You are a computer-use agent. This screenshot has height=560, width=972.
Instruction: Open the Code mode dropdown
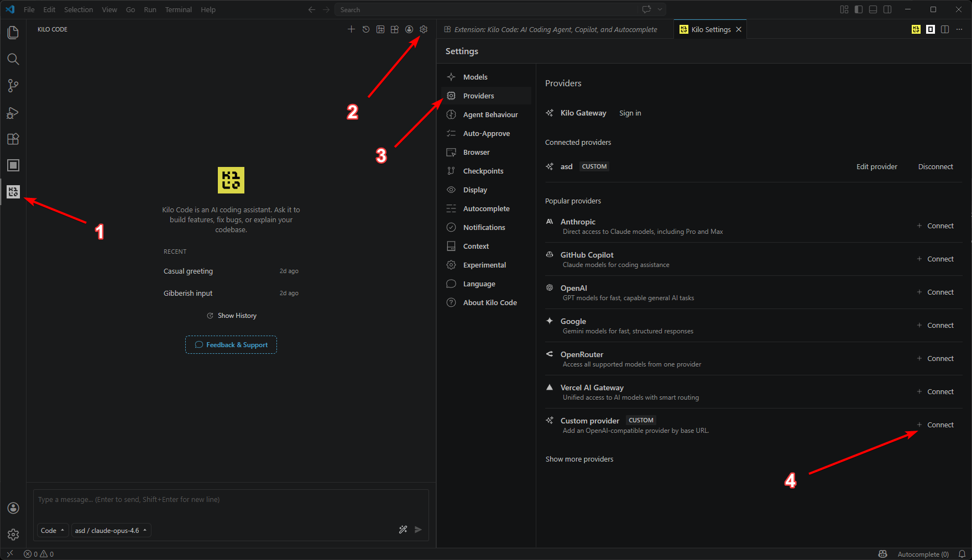[x=53, y=530]
